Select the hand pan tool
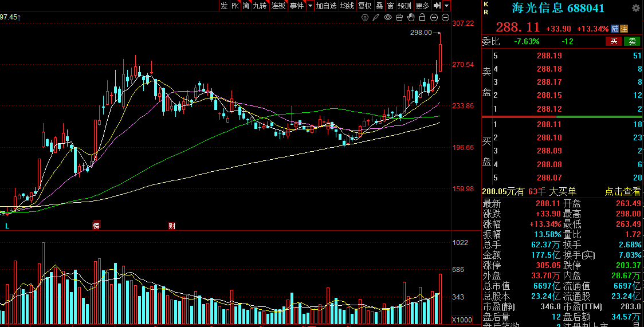 [x=411, y=18]
